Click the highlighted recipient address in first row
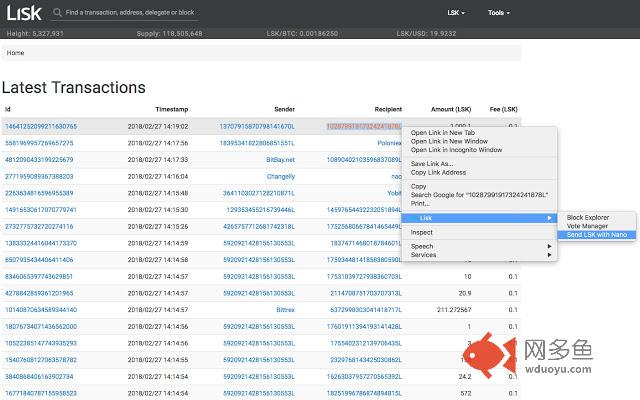The height and width of the screenshot is (400, 640). coord(364,127)
